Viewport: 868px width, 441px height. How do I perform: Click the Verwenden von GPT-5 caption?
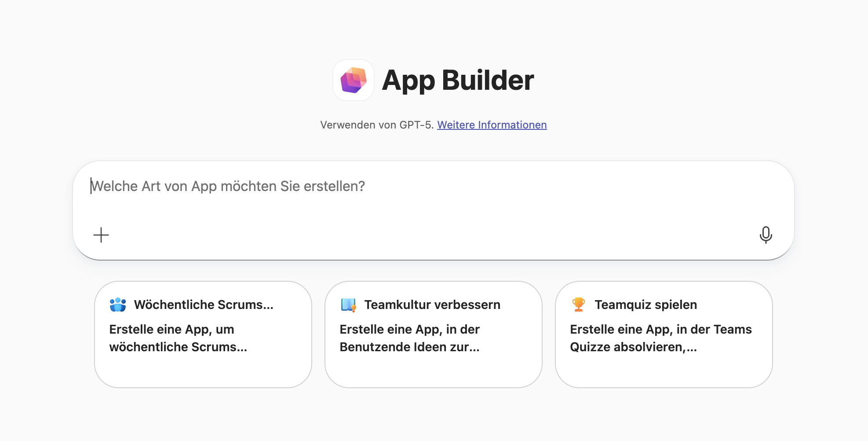click(377, 125)
